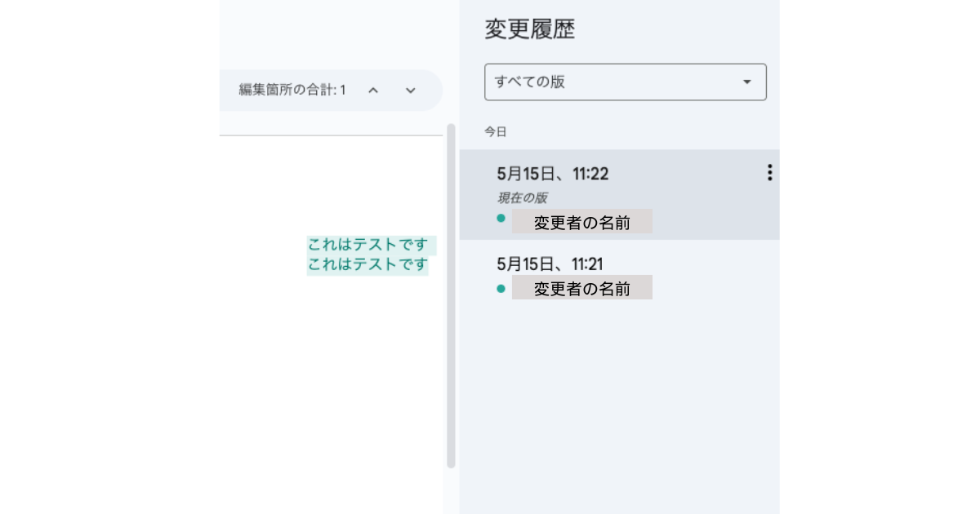Screen dimensions: 980x514
Task: Click first highlighted これはテストです line
Action: (x=368, y=245)
